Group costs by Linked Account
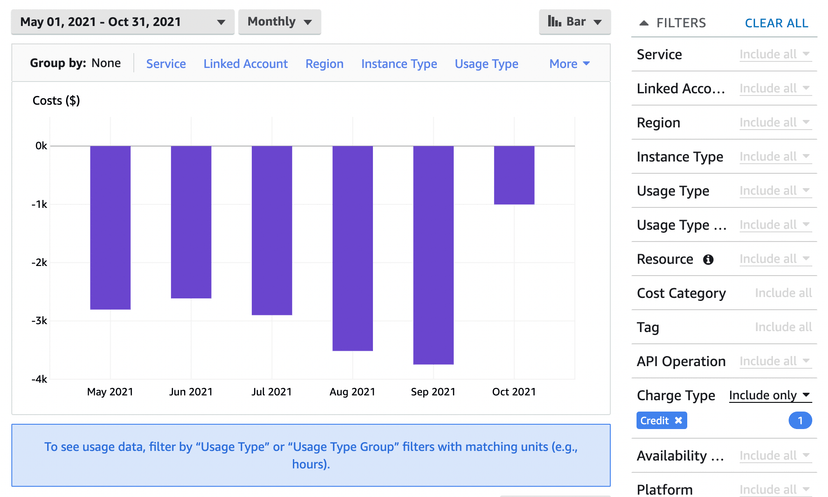 [245, 64]
